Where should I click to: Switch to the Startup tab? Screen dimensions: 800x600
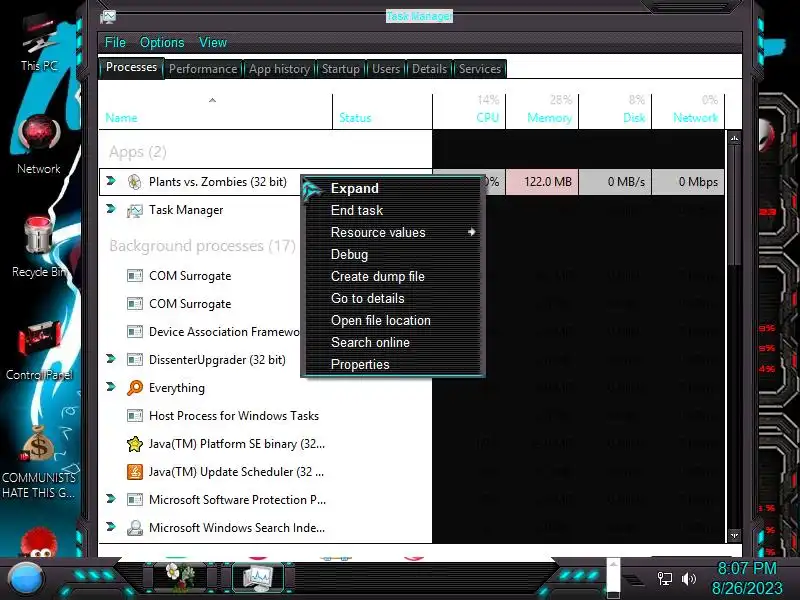coord(340,69)
